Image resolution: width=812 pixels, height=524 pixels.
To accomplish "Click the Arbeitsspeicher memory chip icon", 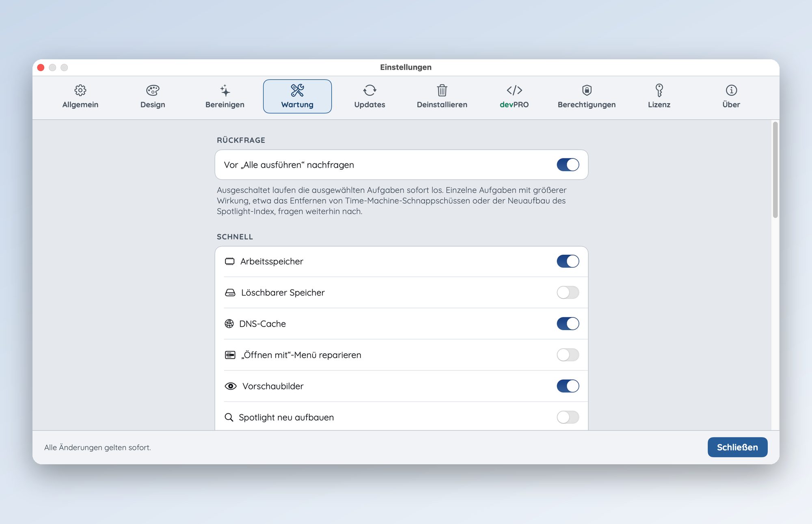I will coord(230,261).
